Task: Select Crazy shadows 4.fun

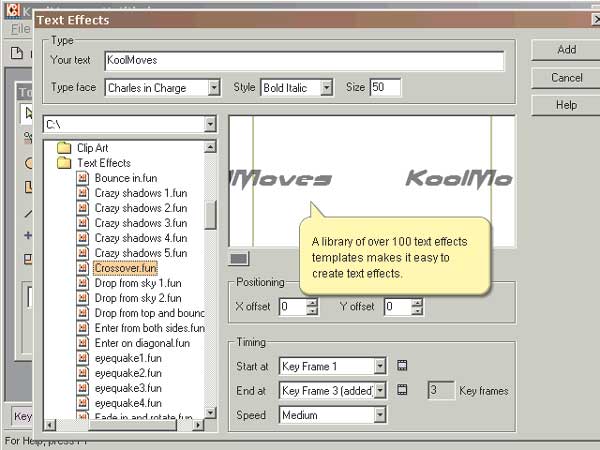Action: (x=141, y=238)
